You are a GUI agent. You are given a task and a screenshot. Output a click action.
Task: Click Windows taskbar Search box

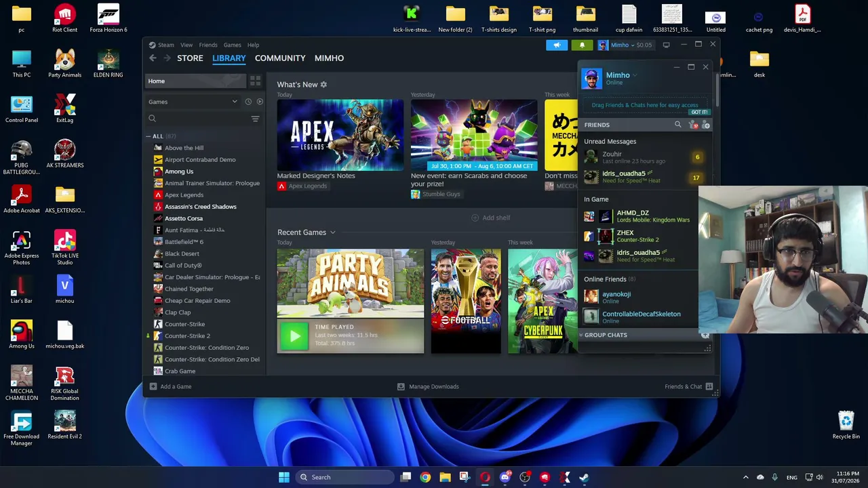click(x=343, y=477)
